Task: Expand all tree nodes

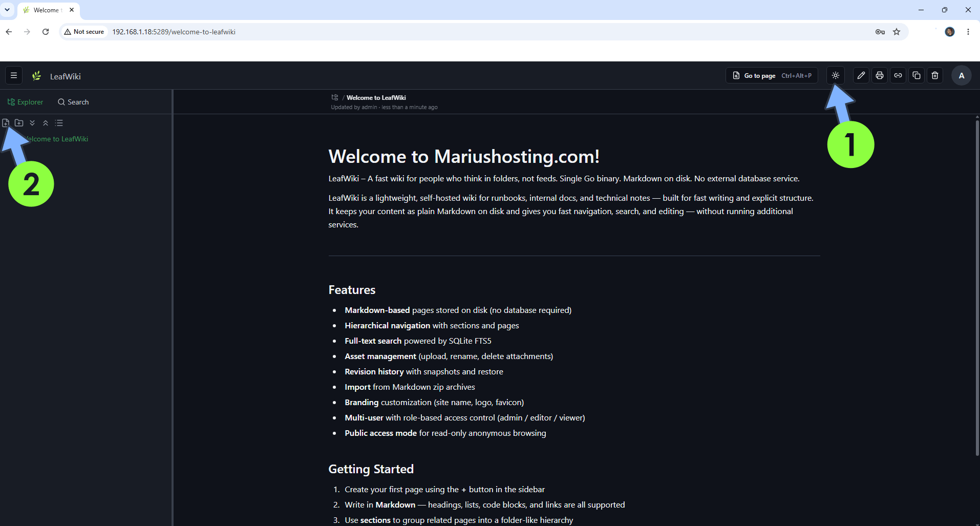Action: (x=32, y=123)
